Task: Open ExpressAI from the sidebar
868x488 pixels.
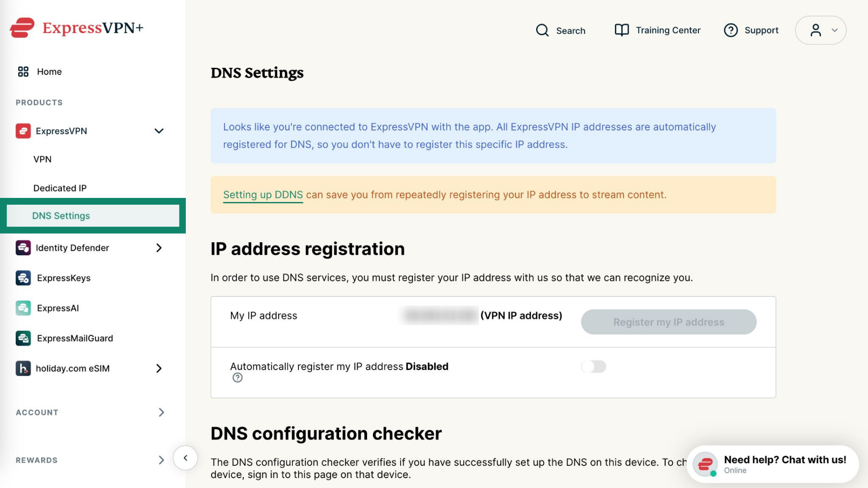Action: pyautogui.click(x=58, y=308)
